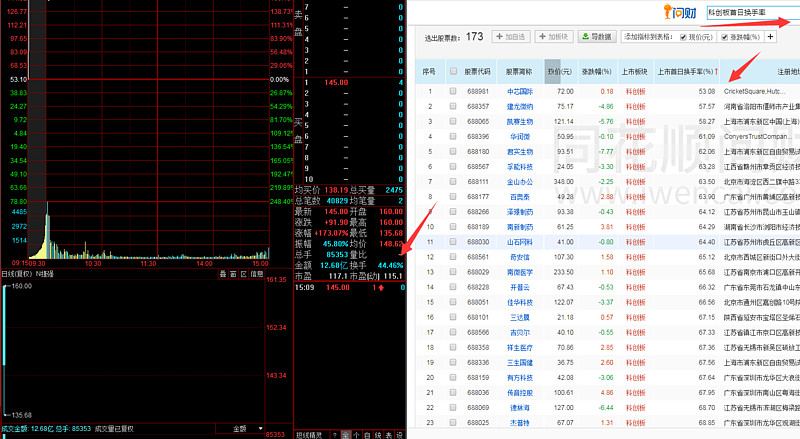Click the 涨幅 +173.07% value
Image resolution: width=800 pixels, height=439 pixels.
click(332, 233)
